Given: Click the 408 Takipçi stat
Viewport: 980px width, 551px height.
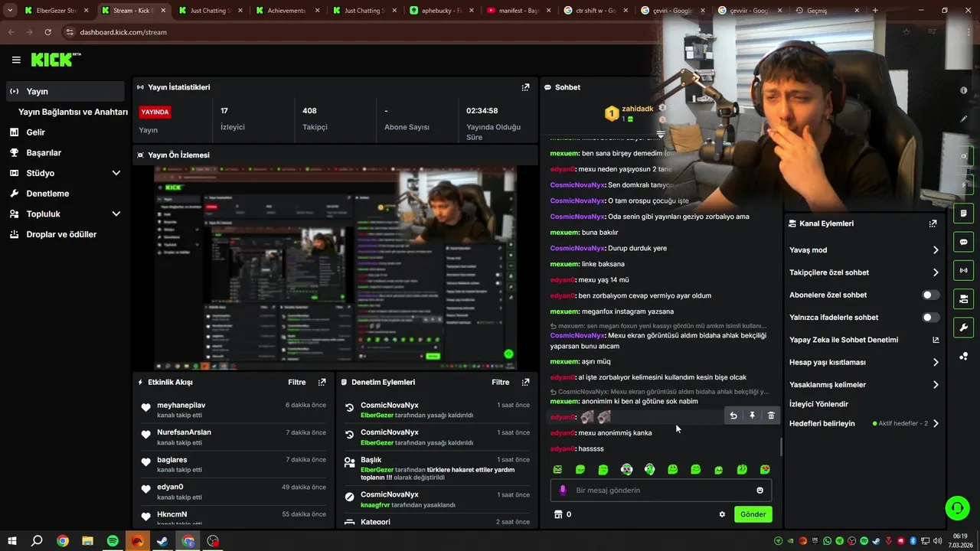Looking at the screenshot, I should pyautogui.click(x=315, y=119).
